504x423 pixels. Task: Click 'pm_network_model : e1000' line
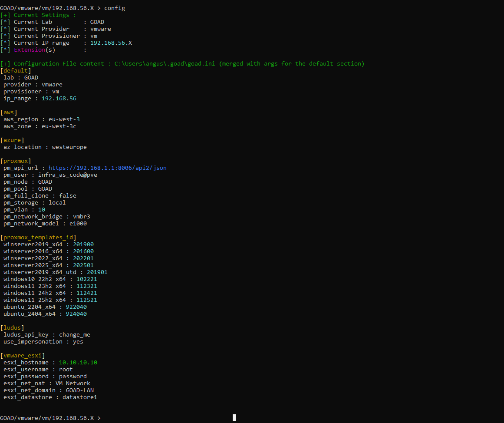[x=45, y=224]
